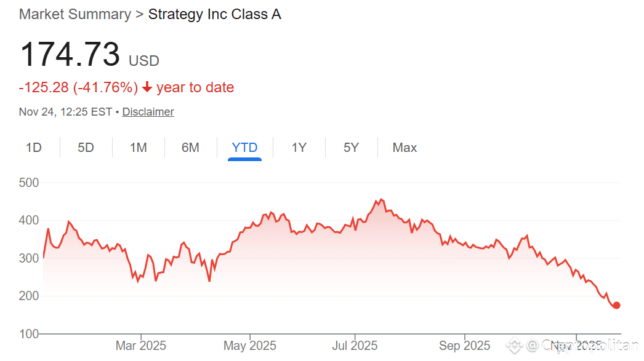Choose the Max time range option
The height and width of the screenshot is (361, 644).
click(405, 147)
